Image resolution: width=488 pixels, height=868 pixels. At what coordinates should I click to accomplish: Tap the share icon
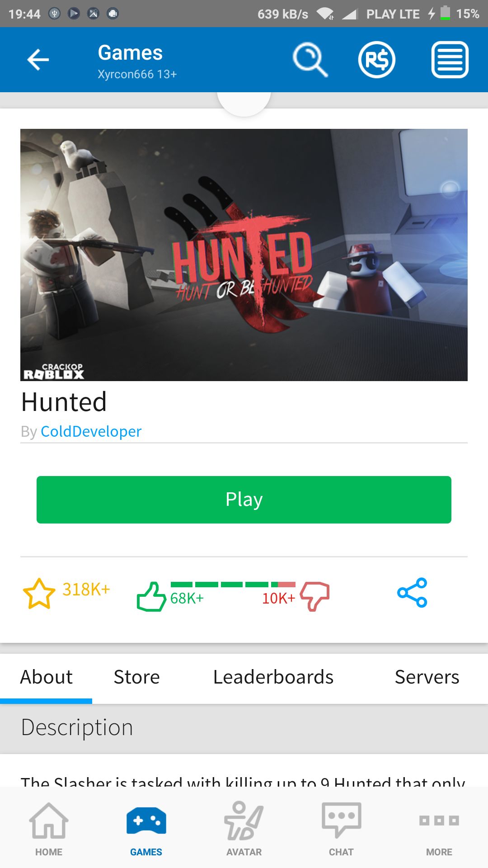coord(412,592)
